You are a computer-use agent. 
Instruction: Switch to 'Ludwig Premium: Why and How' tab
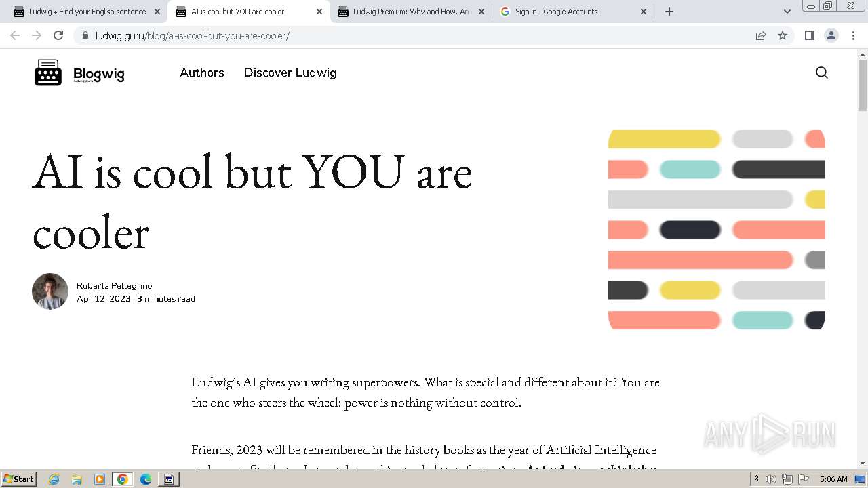pyautogui.click(x=412, y=12)
